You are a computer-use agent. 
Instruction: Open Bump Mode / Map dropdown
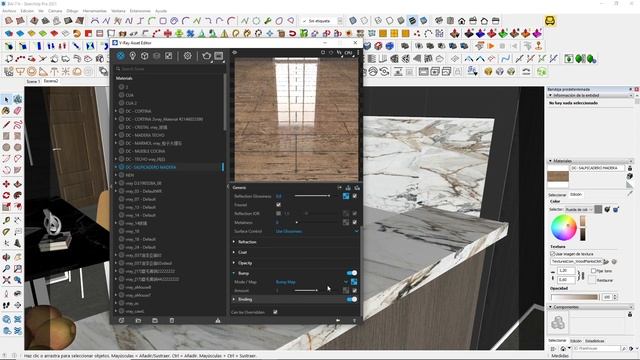click(x=312, y=282)
